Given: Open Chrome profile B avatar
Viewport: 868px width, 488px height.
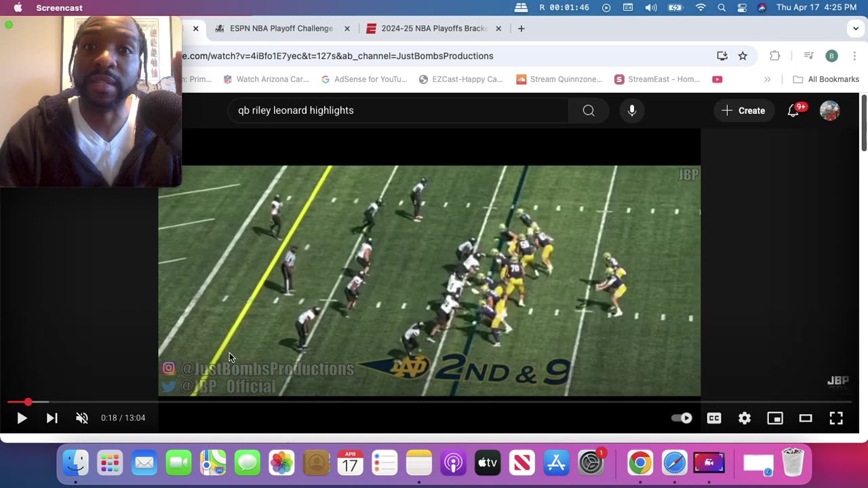Looking at the screenshot, I should pos(831,56).
